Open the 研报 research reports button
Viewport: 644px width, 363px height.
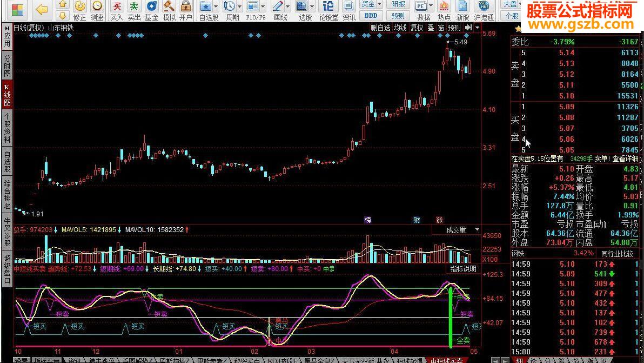(398, 4)
